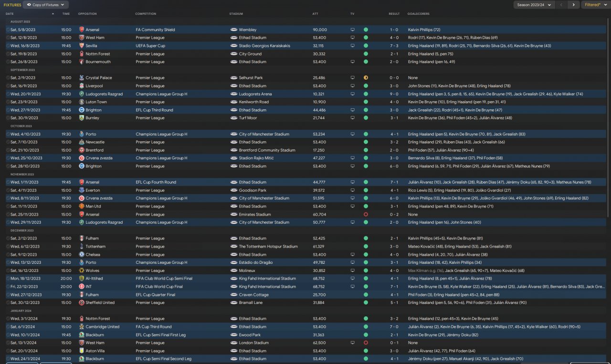This screenshot has height=364, width=611.
Task: Click the TV icon on the Sevilla row
Action: (353, 46)
